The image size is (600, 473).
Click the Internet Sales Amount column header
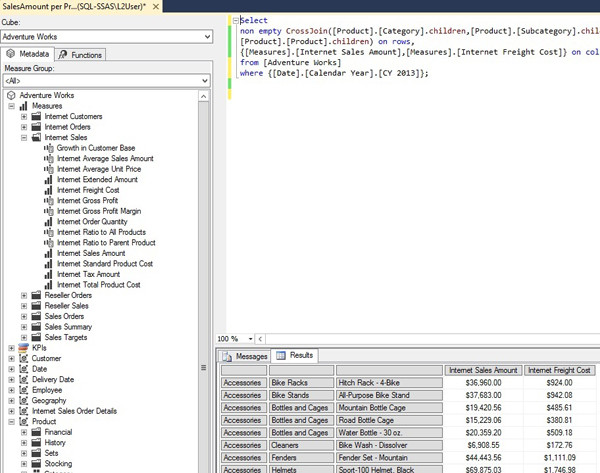click(x=483, y=370)
